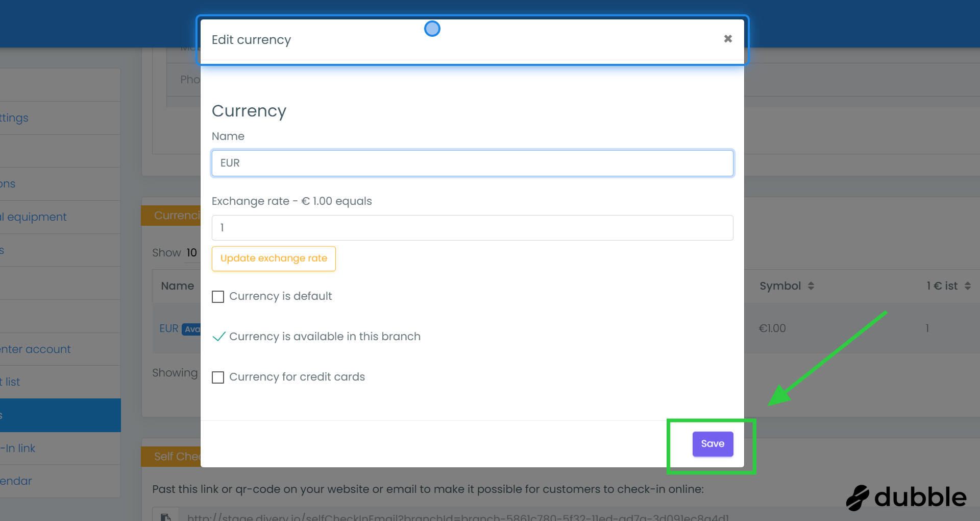Click the blue circle cursor marker

pyautogui.click(x=432, y=29)
